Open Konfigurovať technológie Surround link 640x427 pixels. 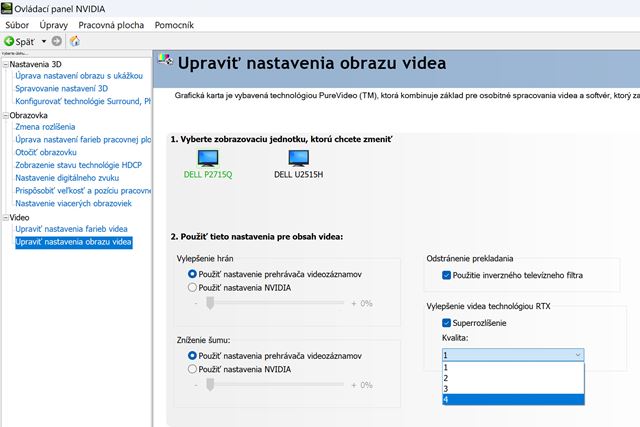click(83, 101)
